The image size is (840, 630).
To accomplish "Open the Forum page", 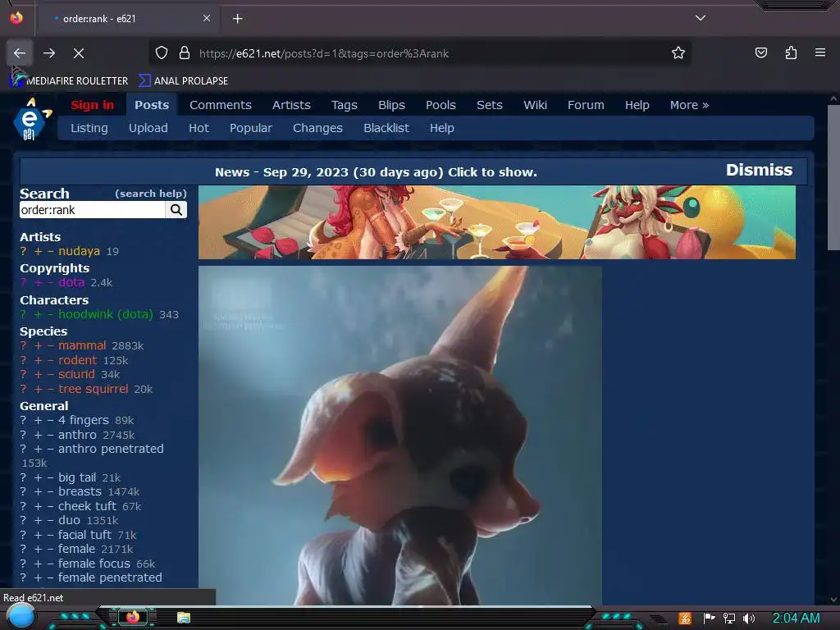I will (x=586, y=105).
